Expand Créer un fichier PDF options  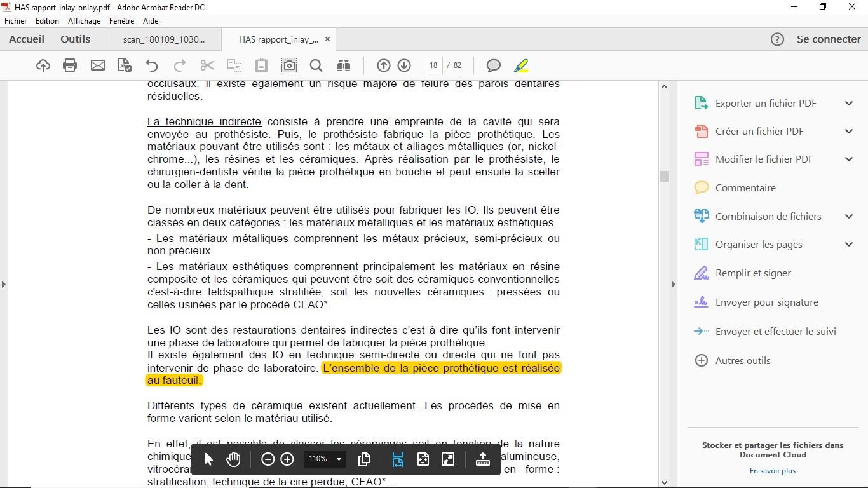pyautogui.click(x=849, y=132)
